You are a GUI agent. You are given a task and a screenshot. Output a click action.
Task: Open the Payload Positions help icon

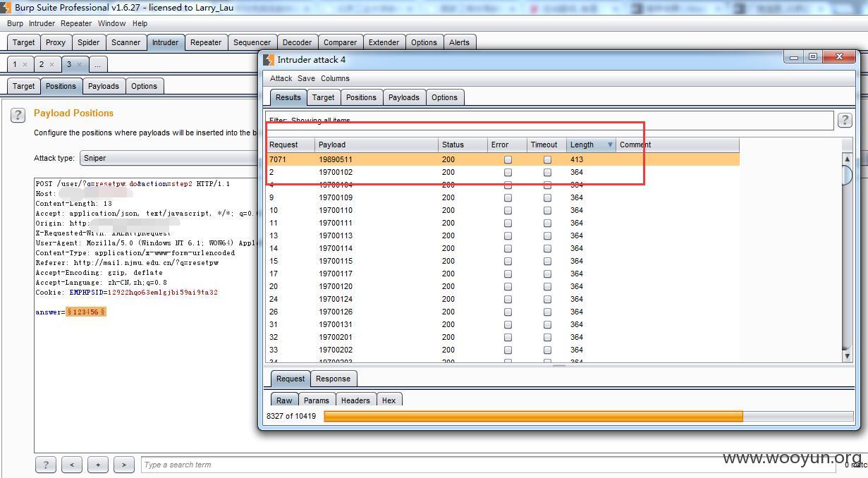point(18,115)
